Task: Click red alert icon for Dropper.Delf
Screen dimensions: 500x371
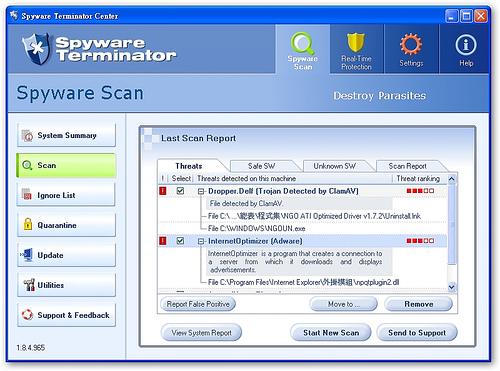Action: pyautogui.click(x=163, y=191)
